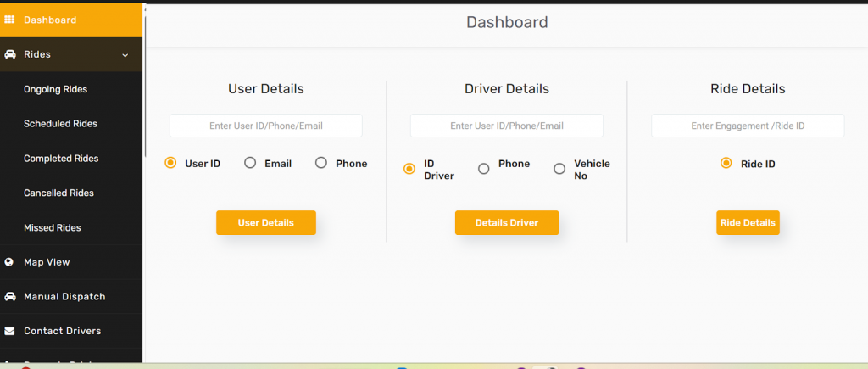Screen dimensions: 868x369
Task: Select the Ride ID radio button
Action: click(726, 163)
